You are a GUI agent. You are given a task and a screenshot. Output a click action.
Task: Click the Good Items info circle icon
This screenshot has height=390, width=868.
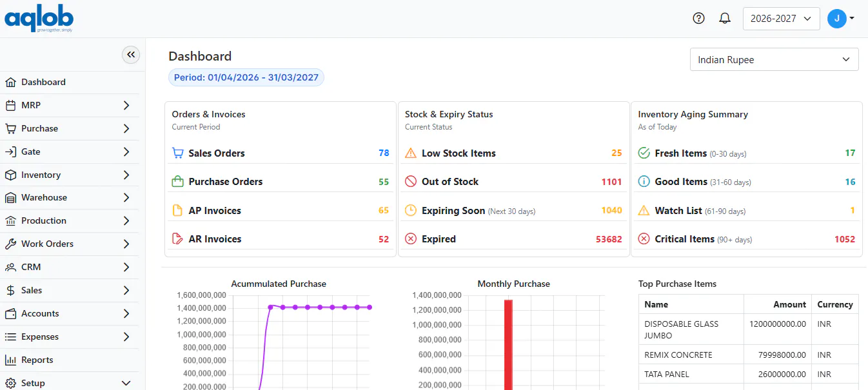(x=644, y=181)
